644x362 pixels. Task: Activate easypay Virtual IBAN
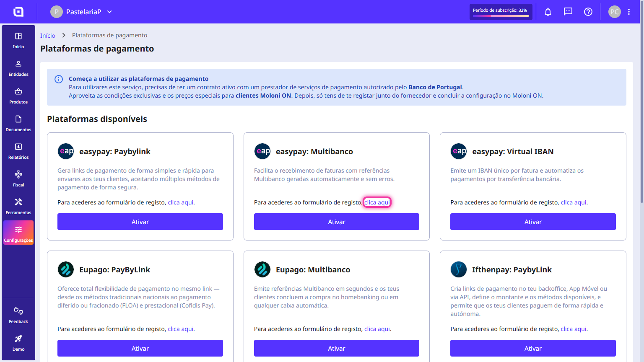click(533, 222)
